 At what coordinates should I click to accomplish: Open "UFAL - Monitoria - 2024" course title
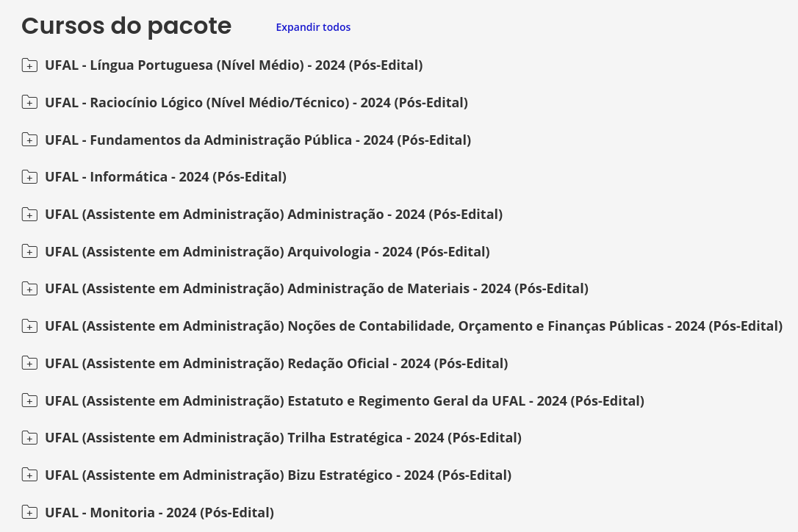159,512
